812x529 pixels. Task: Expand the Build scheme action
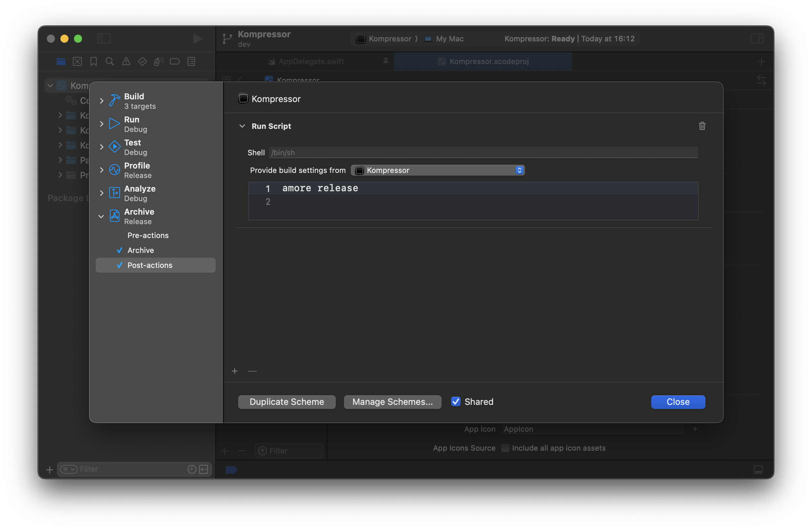click(x=101, y=101)
